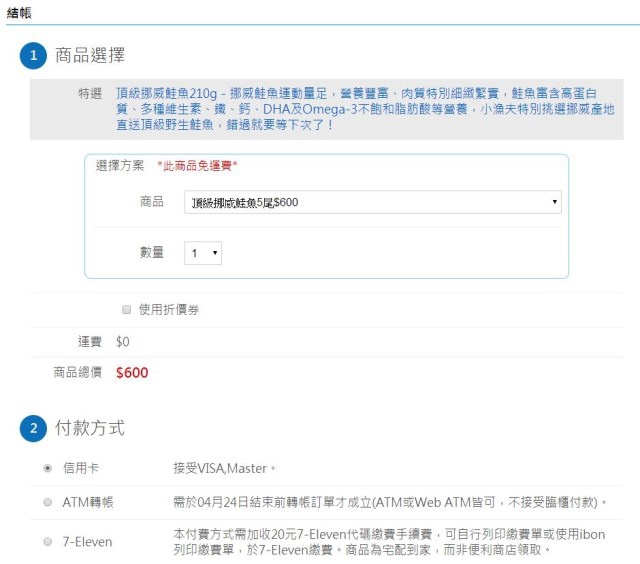Click the 信用卡 label text
This screenshot has width=640, height=564.
click(81, 468)
